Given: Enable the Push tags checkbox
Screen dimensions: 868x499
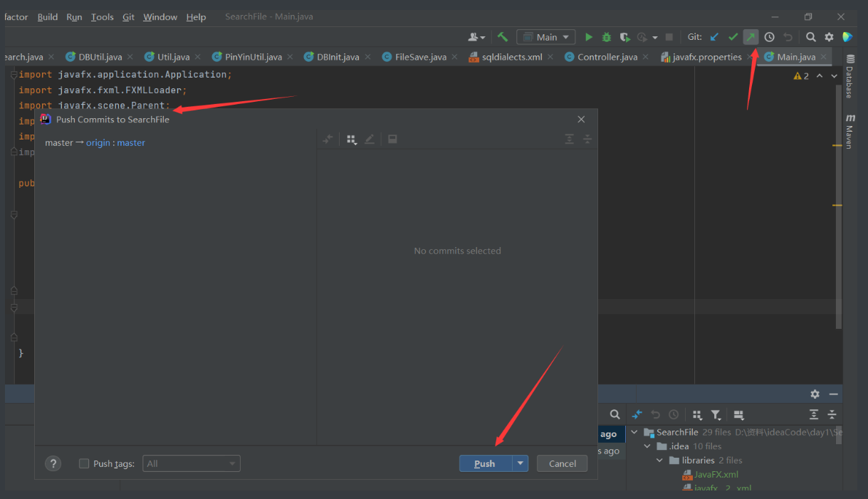Looking at the screenshot, I should tap(84, 463).
